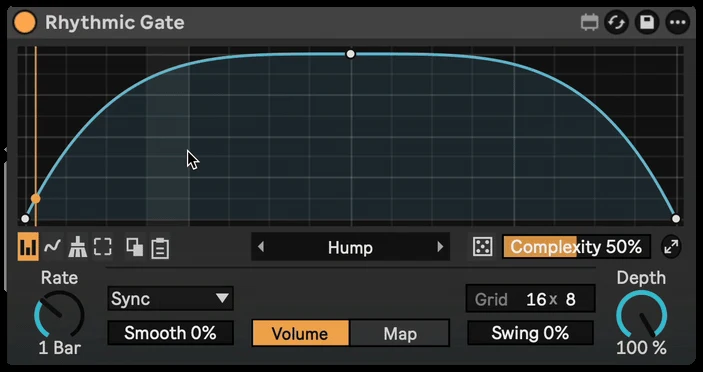Open the Sync mode dropdown
The image size is (703, 372).
pos(170,298)
